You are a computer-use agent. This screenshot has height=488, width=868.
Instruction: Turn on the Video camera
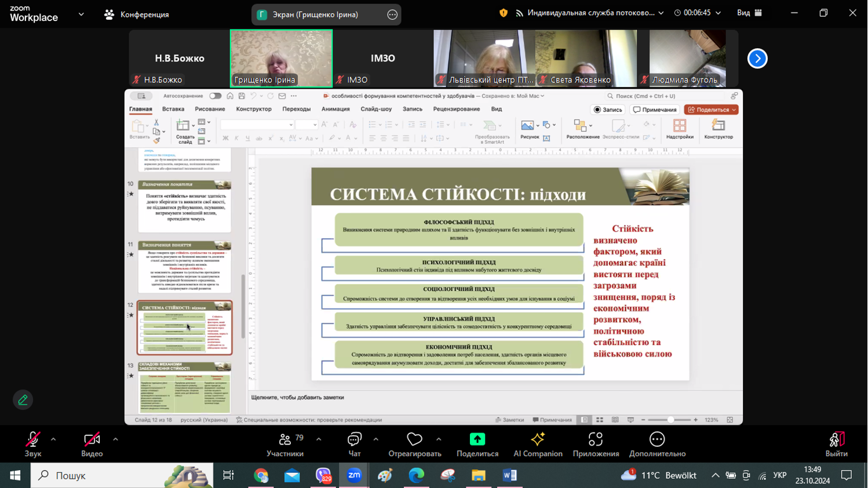point(92,444)
